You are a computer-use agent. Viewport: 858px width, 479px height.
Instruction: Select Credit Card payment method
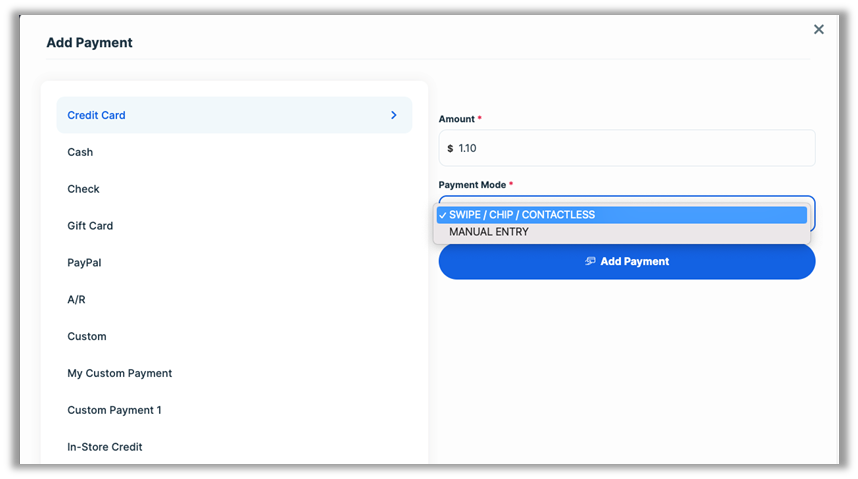pyautogui.click(x=97, y=115)
